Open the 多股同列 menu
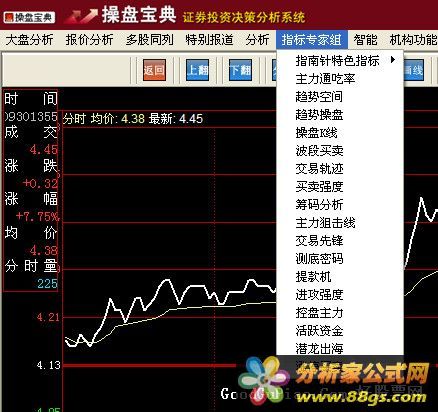Screen dimensions: 438x412 coord(150,40)
